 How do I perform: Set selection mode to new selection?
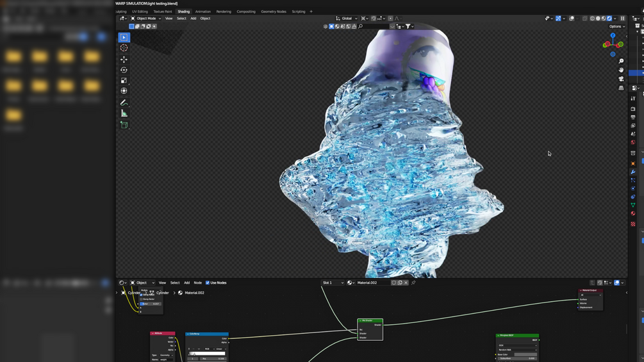pyautogui.click(x=131, y=26)
